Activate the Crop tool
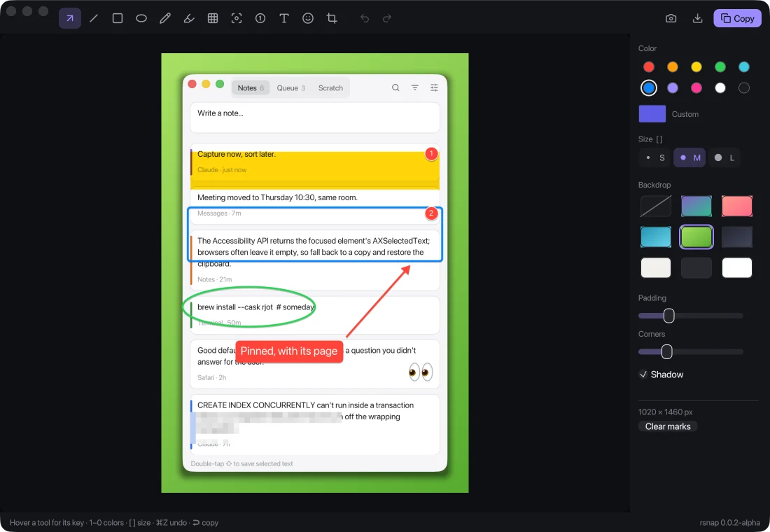 click(332, 19)
